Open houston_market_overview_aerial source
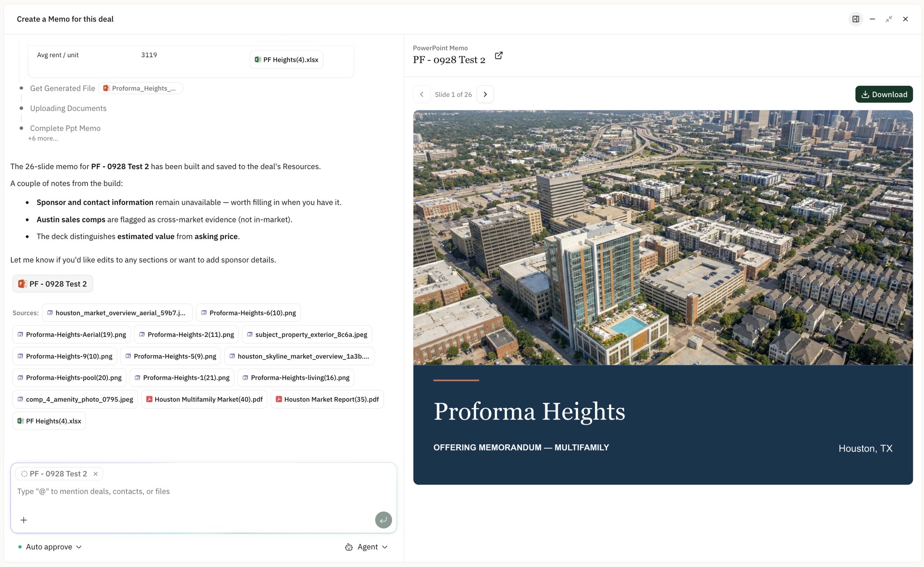924x567 pixels. [x=117, y=313]
